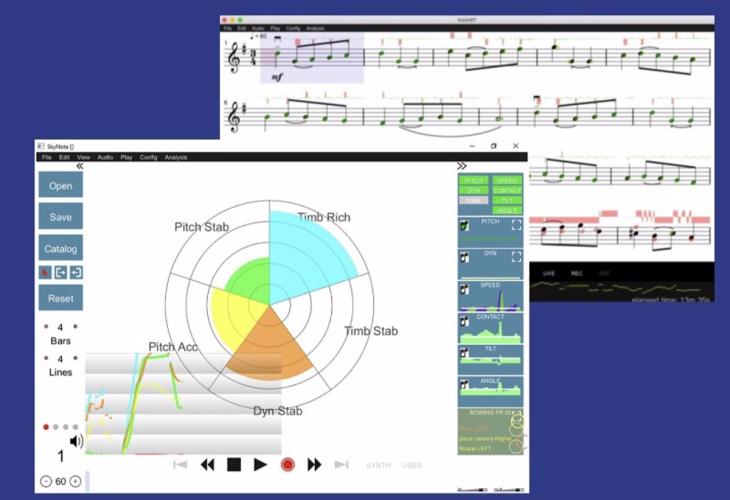Increase tempo with plus button beside 60
Image resolution: width=730 pixels, height=500 pixels.
coord(75,481)
